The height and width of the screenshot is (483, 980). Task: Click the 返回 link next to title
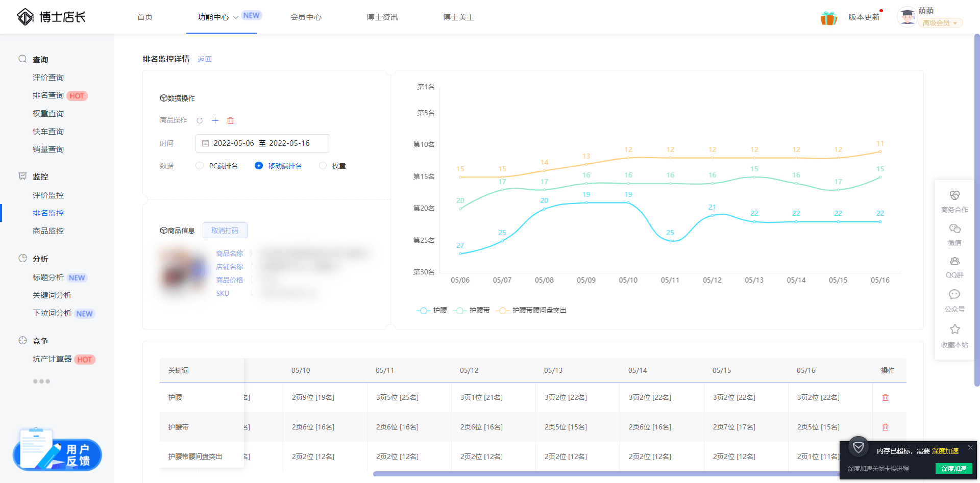204,60
